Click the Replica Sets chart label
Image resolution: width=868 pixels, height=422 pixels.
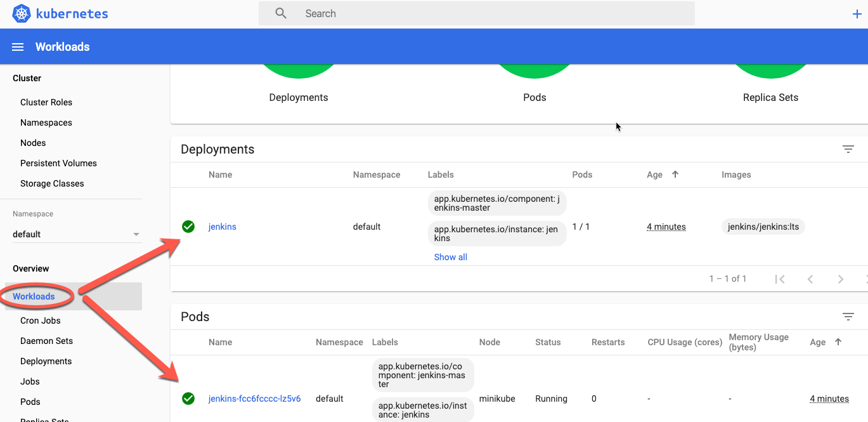click(x=770, y=98)
